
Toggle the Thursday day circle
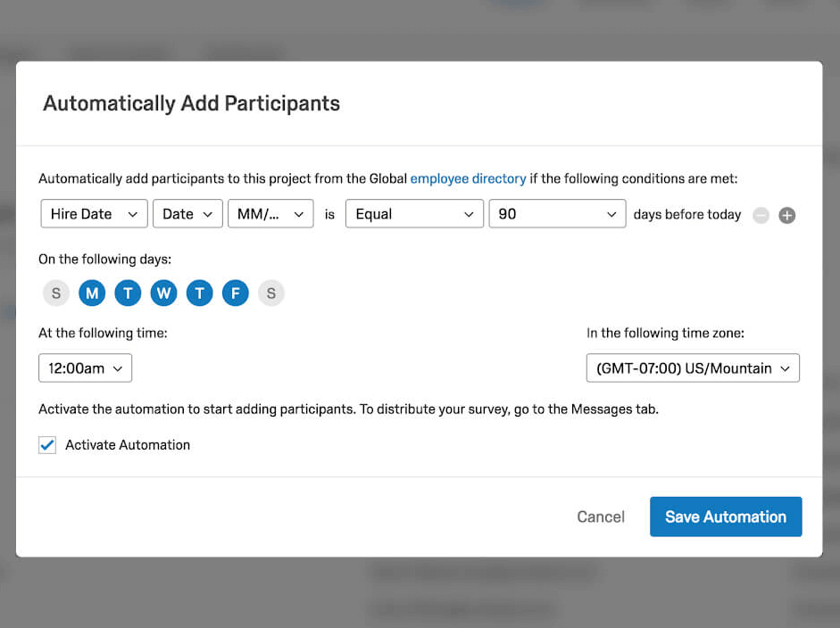coord(200,293)
